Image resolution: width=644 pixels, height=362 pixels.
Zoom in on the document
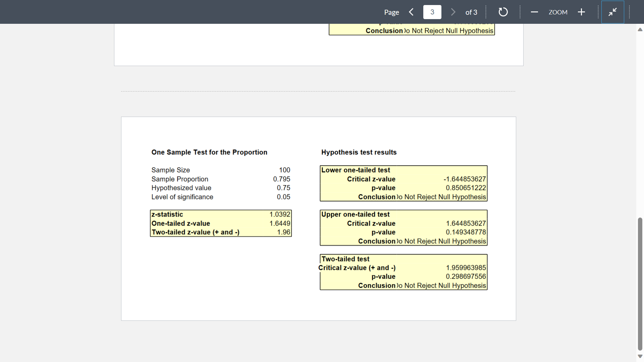581,12
